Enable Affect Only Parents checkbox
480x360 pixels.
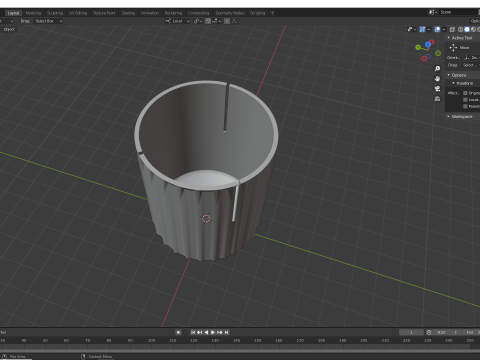point(465,106)
